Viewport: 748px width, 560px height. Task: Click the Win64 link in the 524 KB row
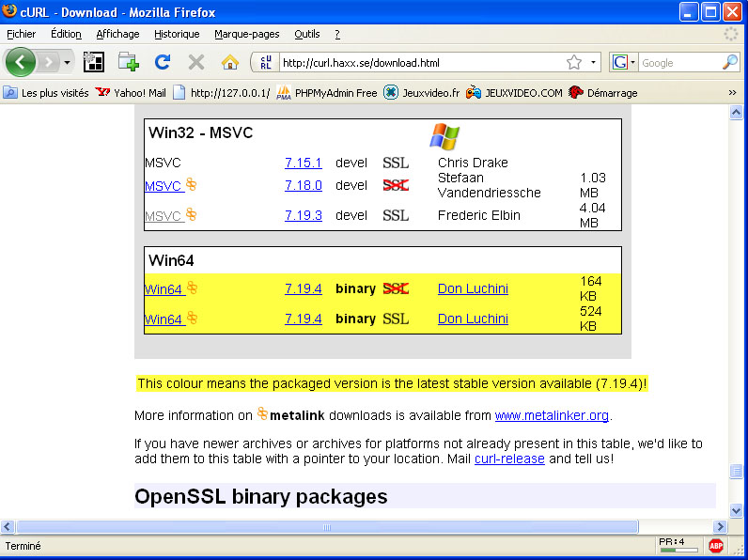click(x=164, y=319)
